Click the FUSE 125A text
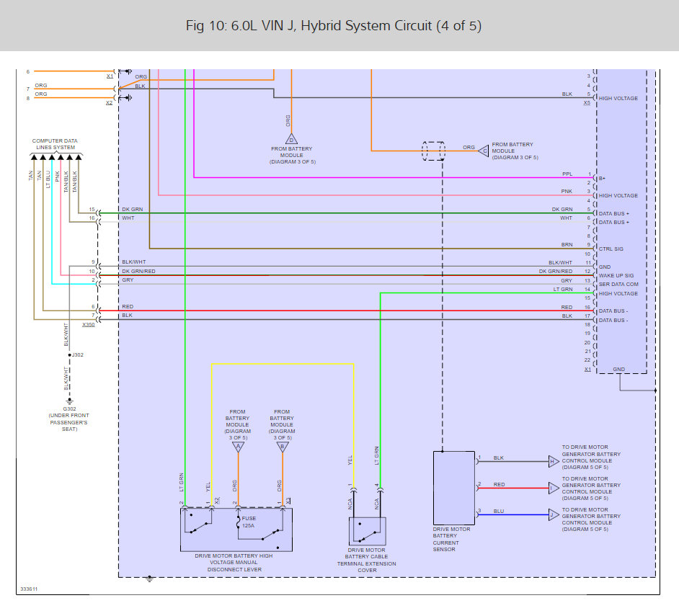The height and width of the screenshot is (616, 679). click(249, 522)
